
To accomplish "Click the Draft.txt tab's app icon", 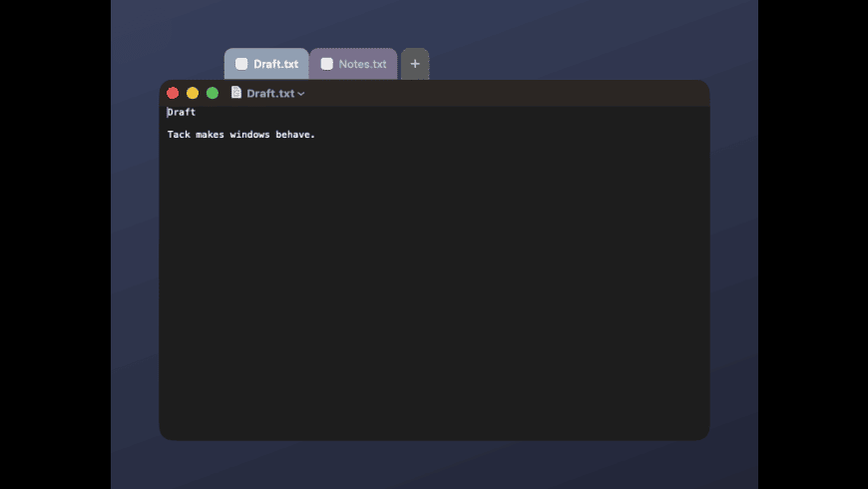I will pyautogui.click(x=241, y=64).
